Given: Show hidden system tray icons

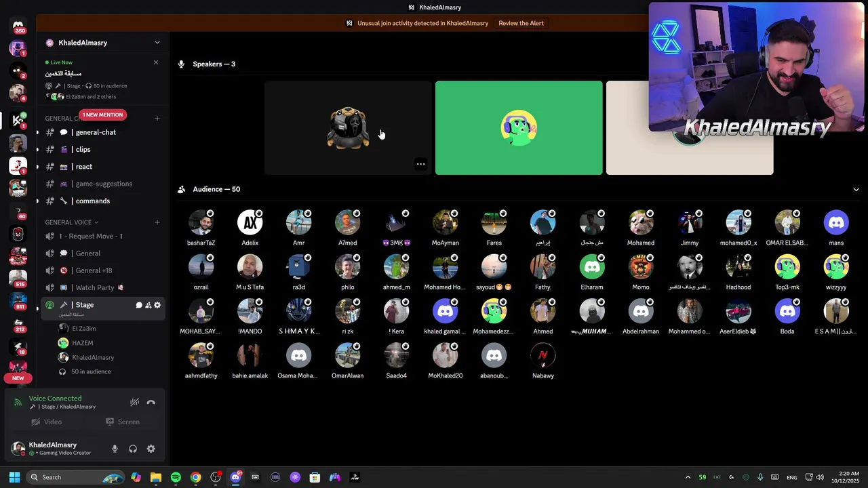Looking at the screenshot, I should [688, 477].
